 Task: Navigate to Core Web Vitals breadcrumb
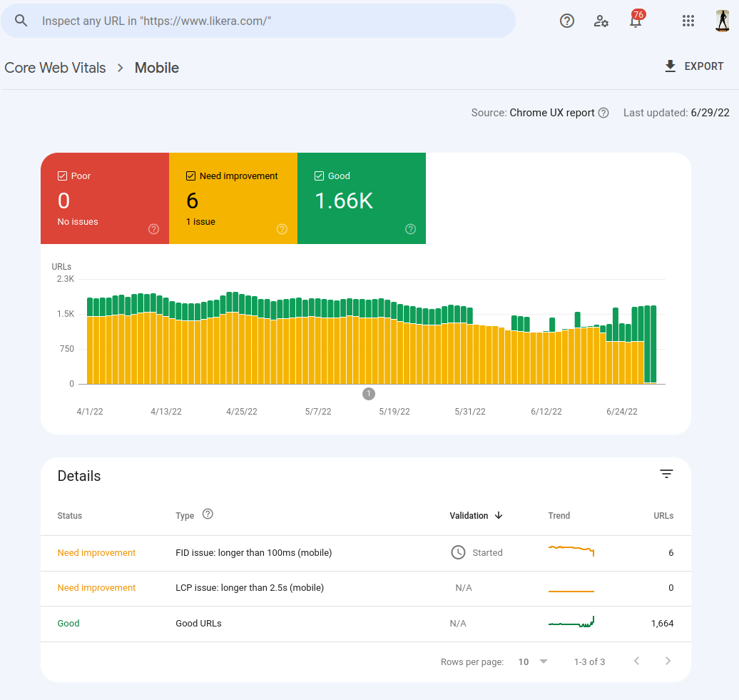(x=55, y=68)
